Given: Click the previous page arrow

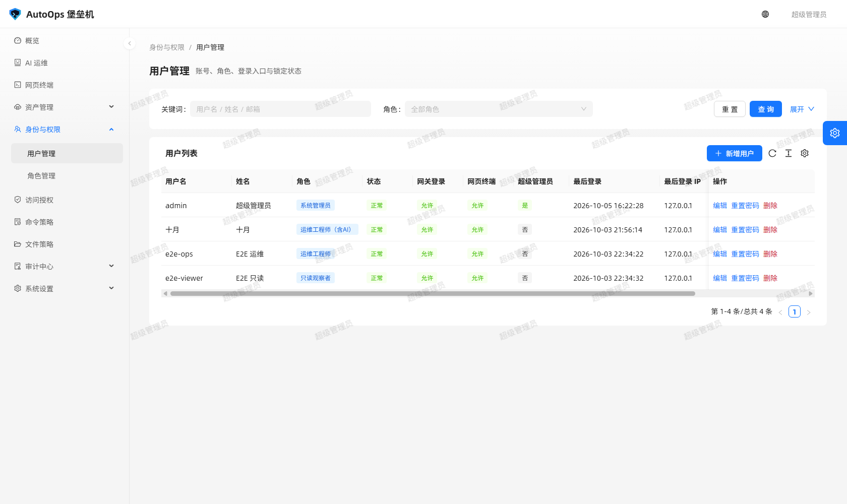Looking at the screenshot, I should coord(780,312).
